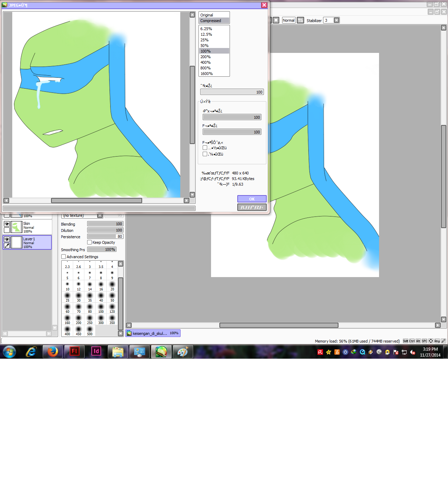This screenshot has width=448, height=482.
Task: Adjust the second slider in the grouped options box
Action: coord(232,132)
